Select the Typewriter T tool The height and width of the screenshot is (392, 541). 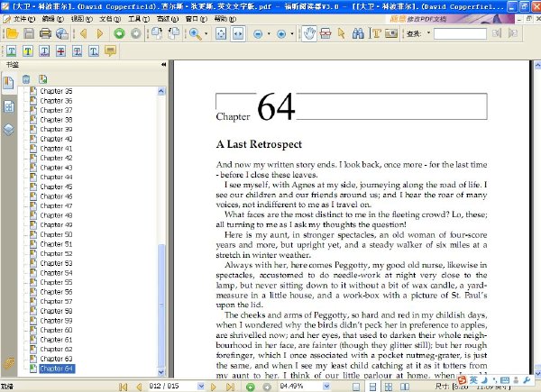pyautogui.click(x=376, y=33)
